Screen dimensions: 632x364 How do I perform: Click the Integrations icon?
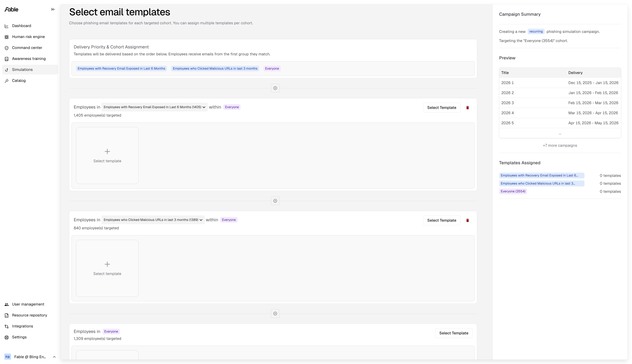[x=7, y=327]
